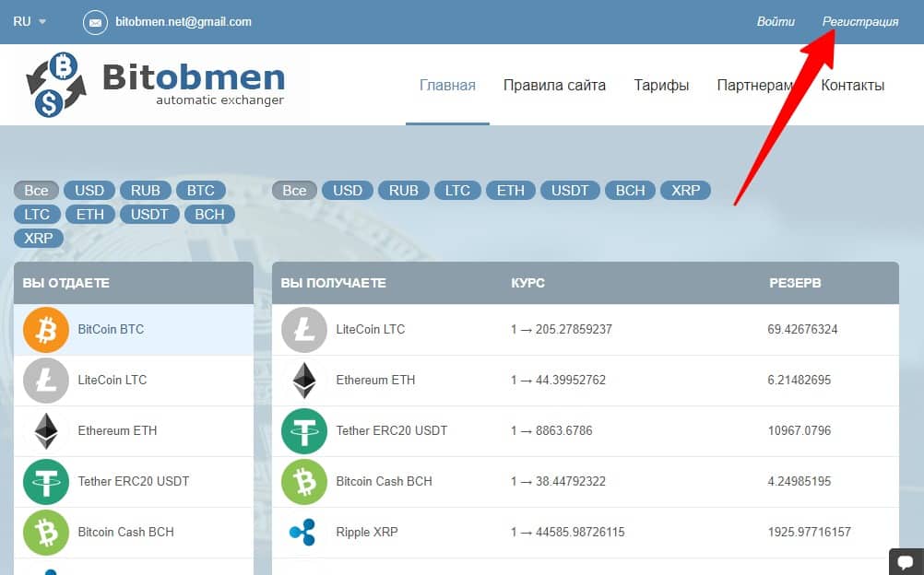The height and width of the screenshot is (575, 924).
Task: Click the Войти login link
Action: tap(776, 22)
